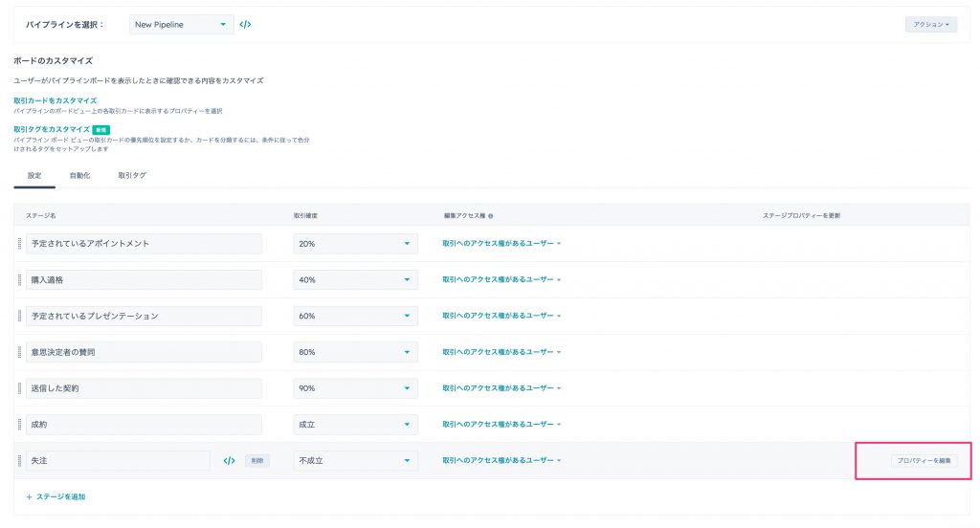Click the code icon beside the pipeline selector
The image size is (980, 528).
(x=245, y=24)
